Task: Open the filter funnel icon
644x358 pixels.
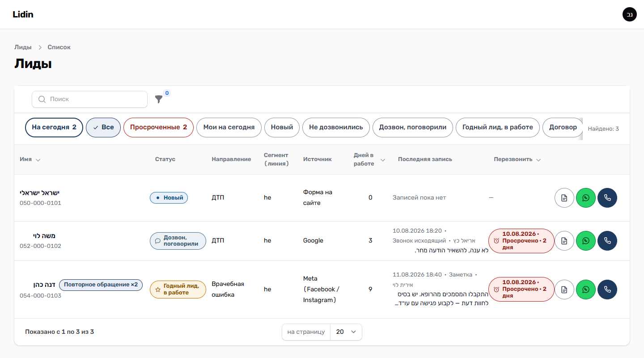Action: click(x=159, y=99)
